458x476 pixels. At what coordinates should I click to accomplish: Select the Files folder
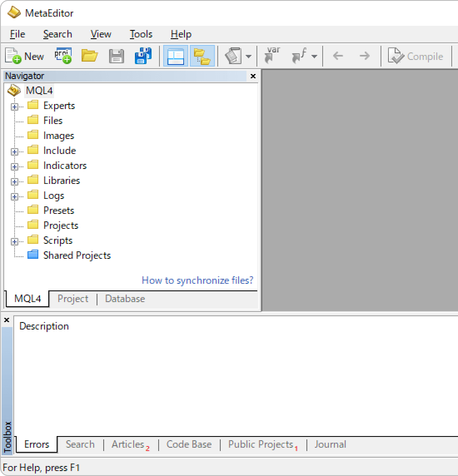(53, 121)
